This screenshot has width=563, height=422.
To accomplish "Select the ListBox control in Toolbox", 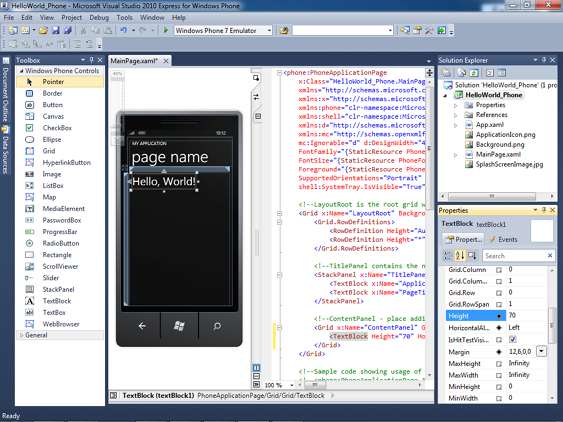I will [60, 186].
